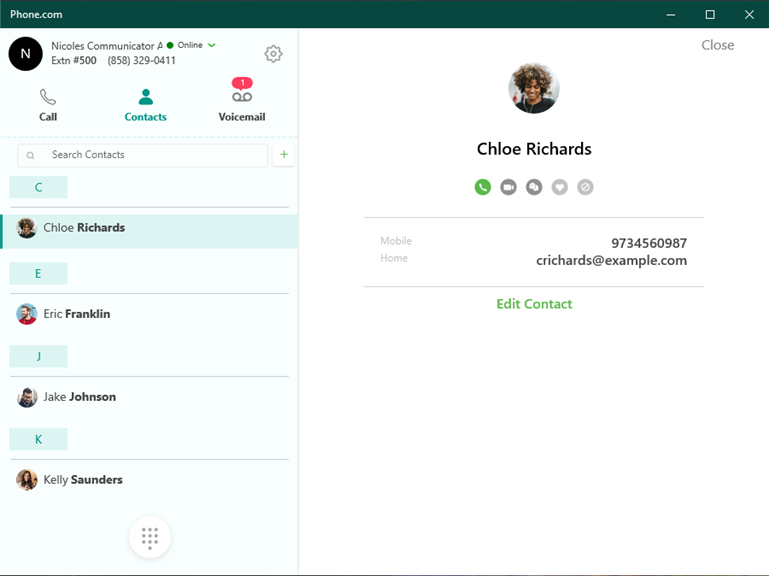
Task: Click green call icon for Chloe Richards
Action: point(483,187)
